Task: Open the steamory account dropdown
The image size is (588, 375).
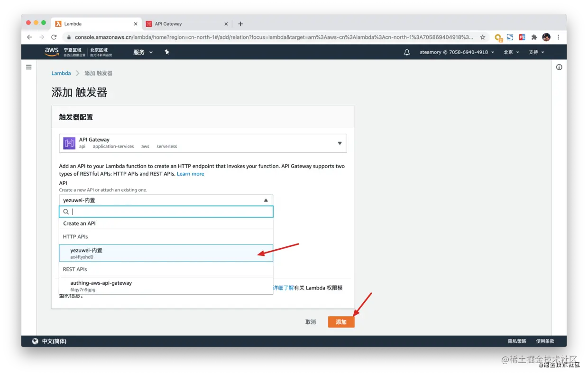Action: click(457, 52)
